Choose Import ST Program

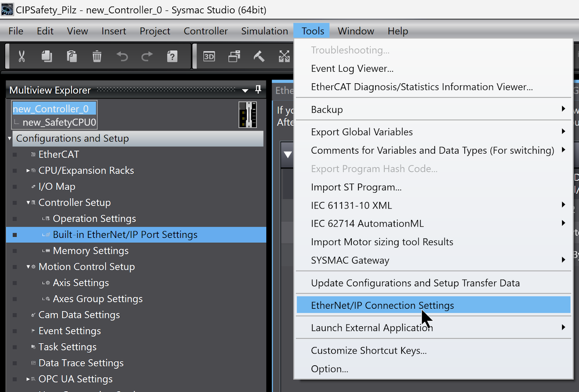coord(434,187)
